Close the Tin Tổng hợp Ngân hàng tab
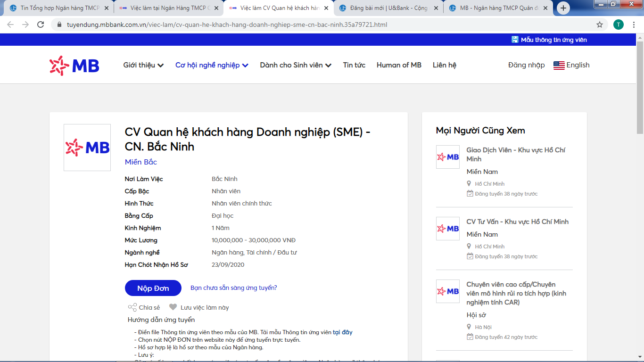The image size is (644, 362). 107,8
